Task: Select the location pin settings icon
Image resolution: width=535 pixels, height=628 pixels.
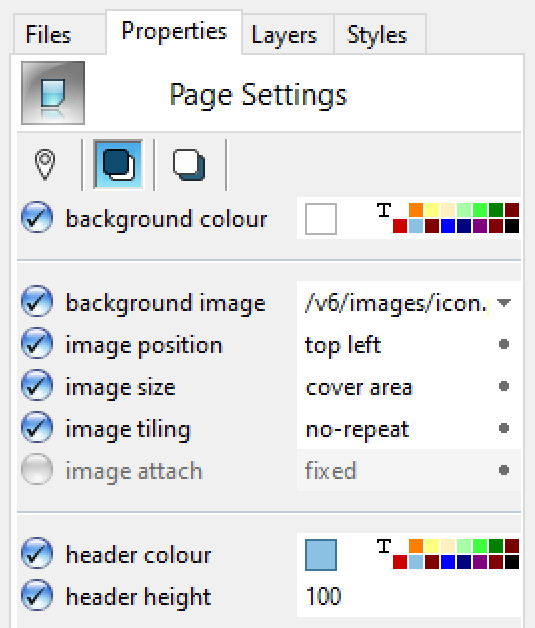Action: pos(45,165)
